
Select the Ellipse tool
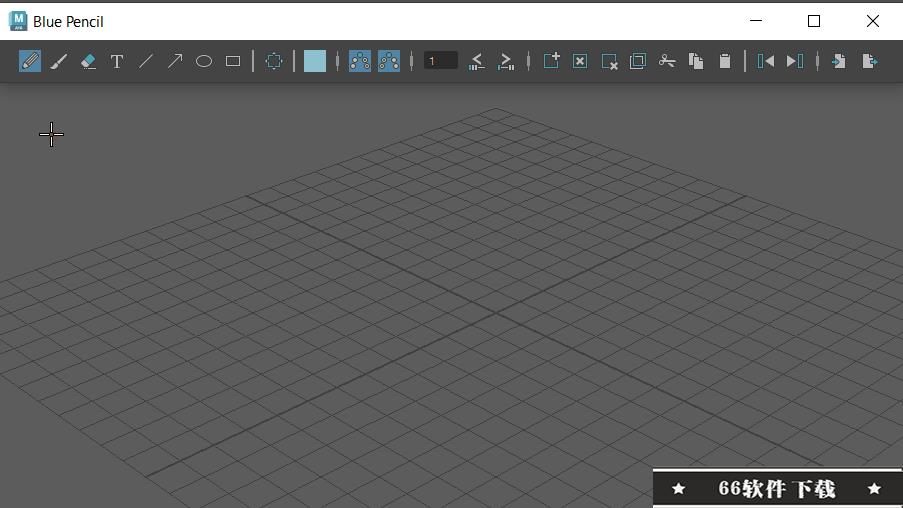(204, 61)
